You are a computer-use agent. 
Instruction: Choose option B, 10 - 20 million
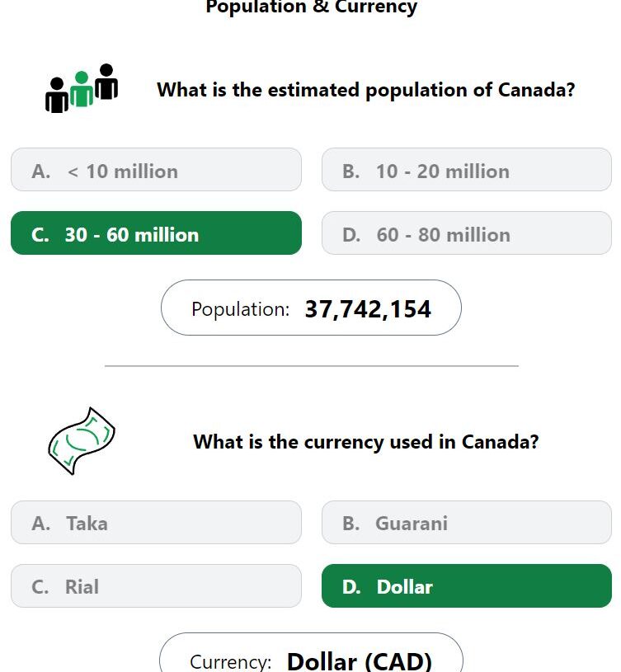(x=467, y=170)
